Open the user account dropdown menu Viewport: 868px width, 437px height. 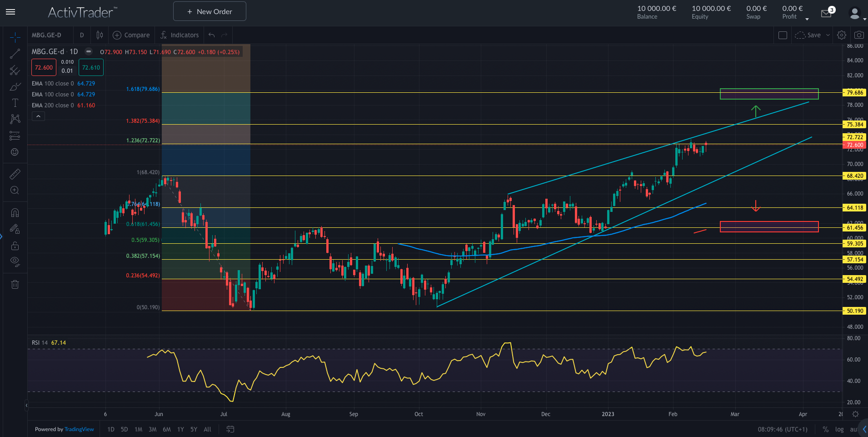pos(857,14)
